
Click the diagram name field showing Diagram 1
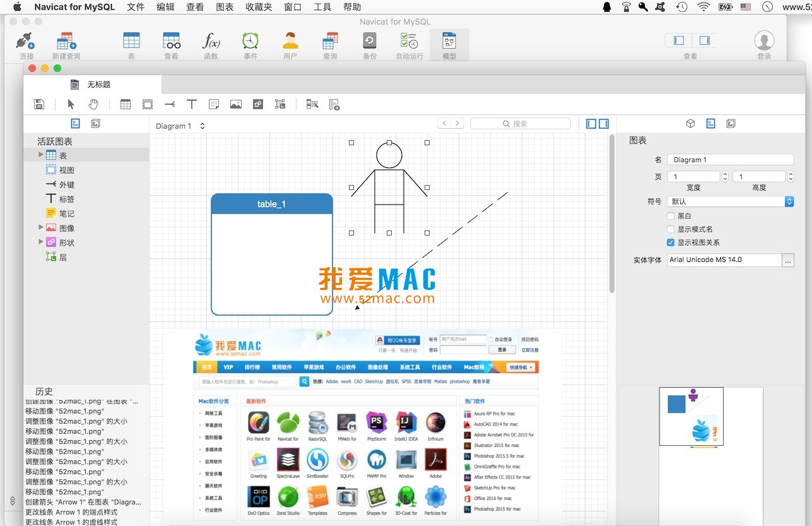click(730, 160)
